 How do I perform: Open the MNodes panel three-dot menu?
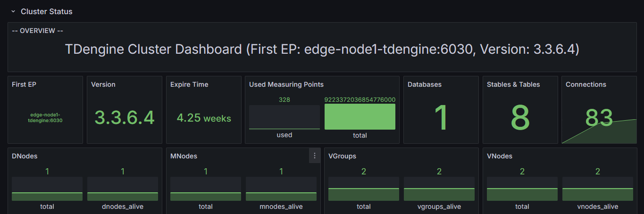pos(315,156)
